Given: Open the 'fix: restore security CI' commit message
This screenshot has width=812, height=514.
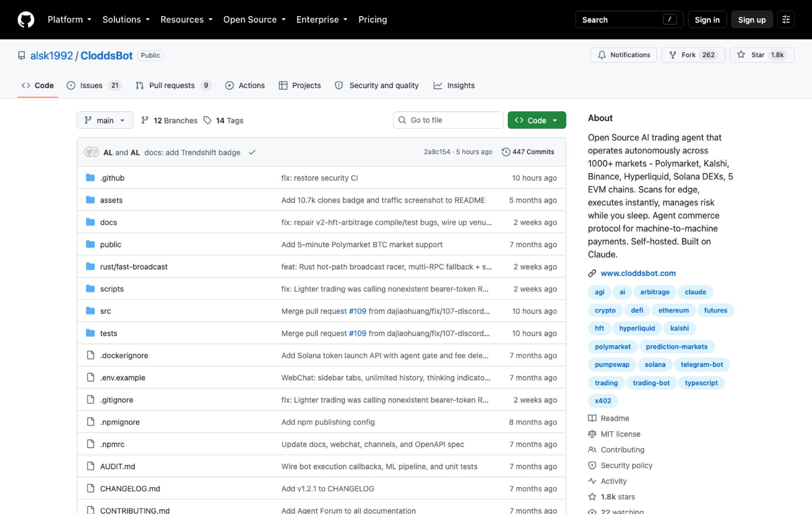Looking at the screenshot, I should point(320,178).
